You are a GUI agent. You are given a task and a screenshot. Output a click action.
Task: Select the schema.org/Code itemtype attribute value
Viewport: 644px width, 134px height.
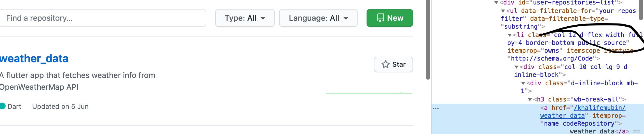point(552,59)
